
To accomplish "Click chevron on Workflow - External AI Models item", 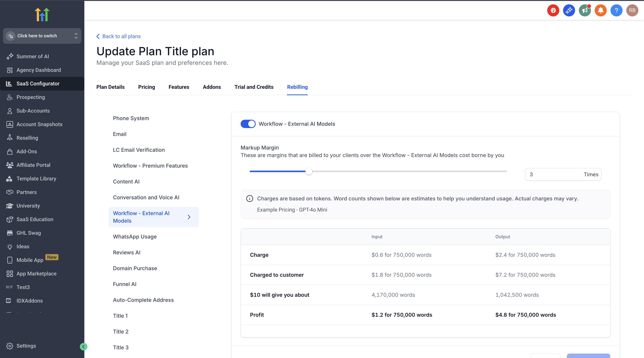I will coord(189,217).
